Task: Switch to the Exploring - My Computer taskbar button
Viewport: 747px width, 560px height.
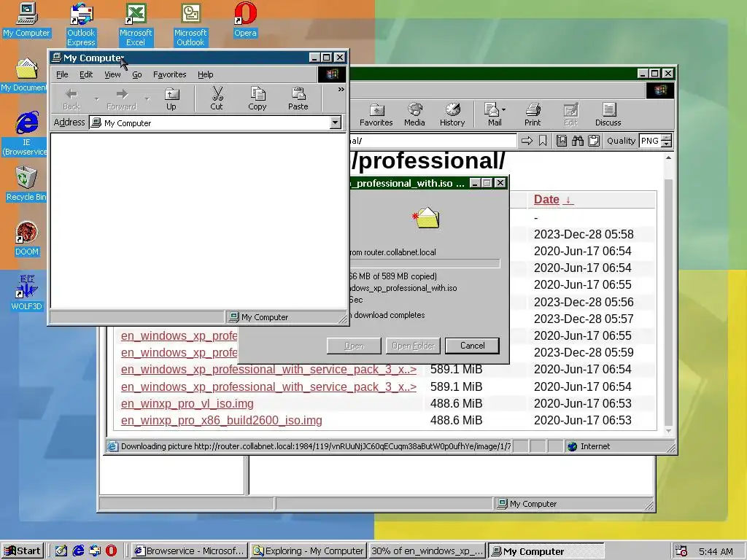Action: (x=309, y=551)
